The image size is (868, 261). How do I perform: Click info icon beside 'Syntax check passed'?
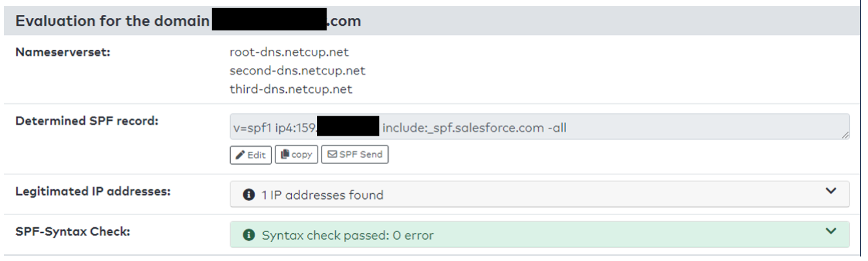coord(248,235)
